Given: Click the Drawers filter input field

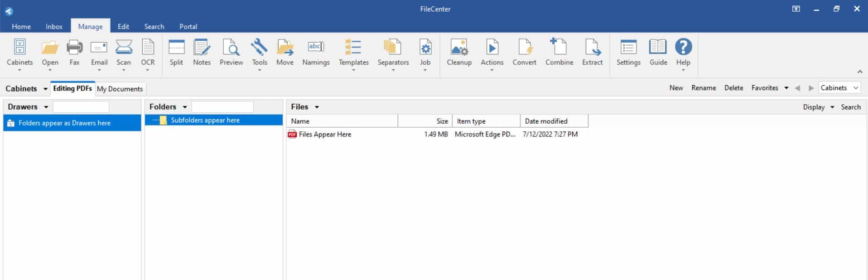Looking at the screenshot, I should click(81, 107).
